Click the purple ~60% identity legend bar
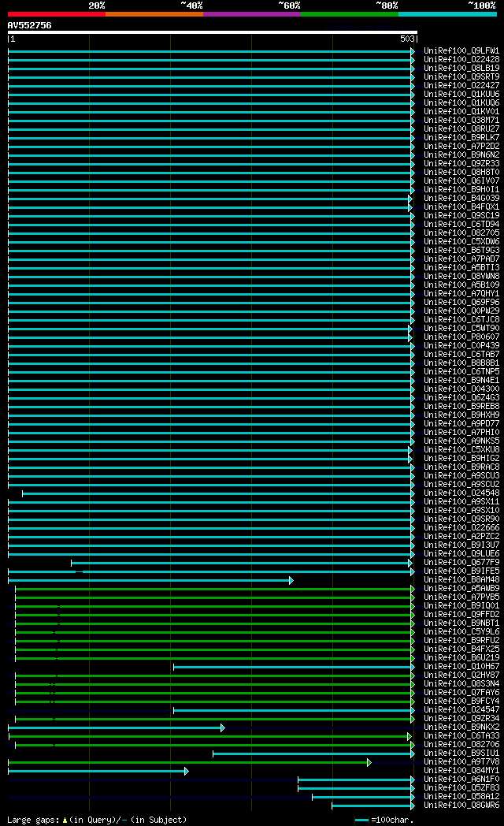 point(251,14)
